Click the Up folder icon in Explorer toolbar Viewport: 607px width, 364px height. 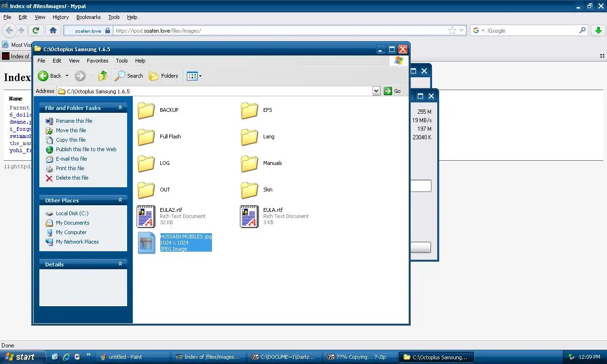[103, 76]
